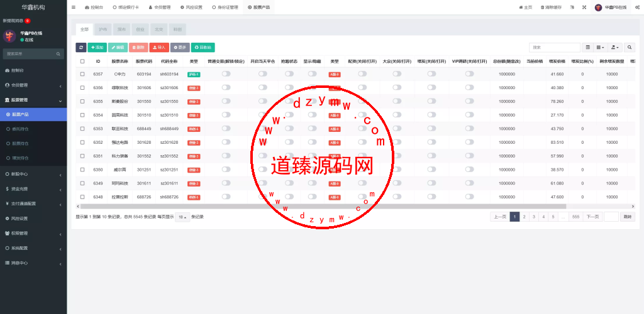The width and height of the screenshot is (644, 314).
Task: Click the magnifier advanced search button above table
Action: point(629,48)
